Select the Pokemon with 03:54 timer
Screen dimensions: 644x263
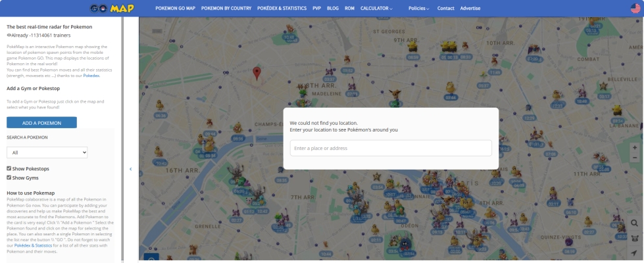coord(377,181)
